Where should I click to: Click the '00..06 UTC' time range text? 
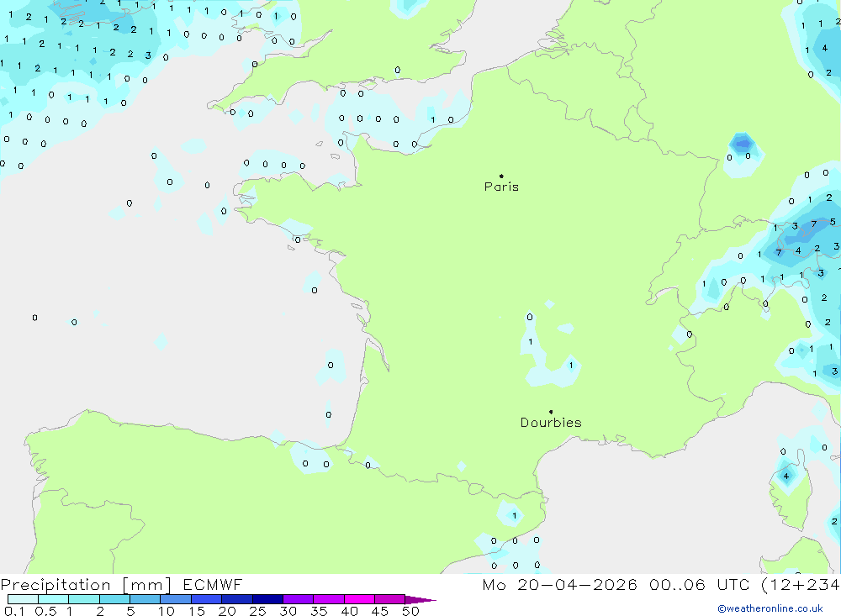(699, 584)
